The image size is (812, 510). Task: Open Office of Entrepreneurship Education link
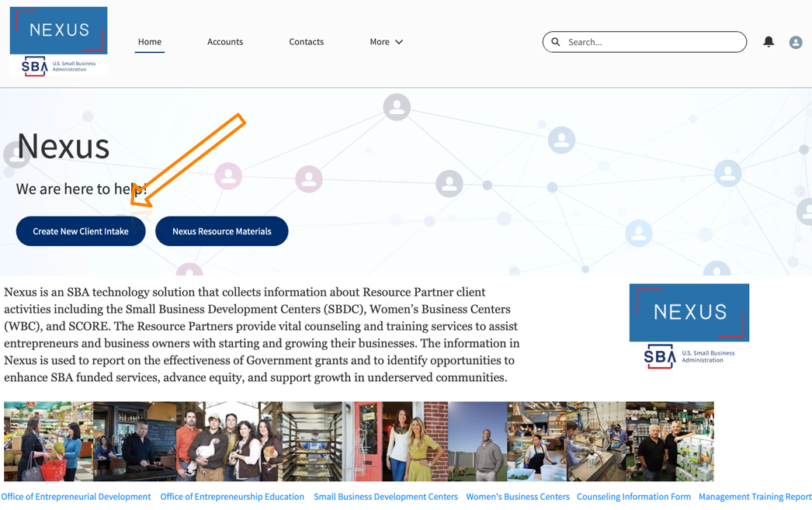[x=232, y=497]
